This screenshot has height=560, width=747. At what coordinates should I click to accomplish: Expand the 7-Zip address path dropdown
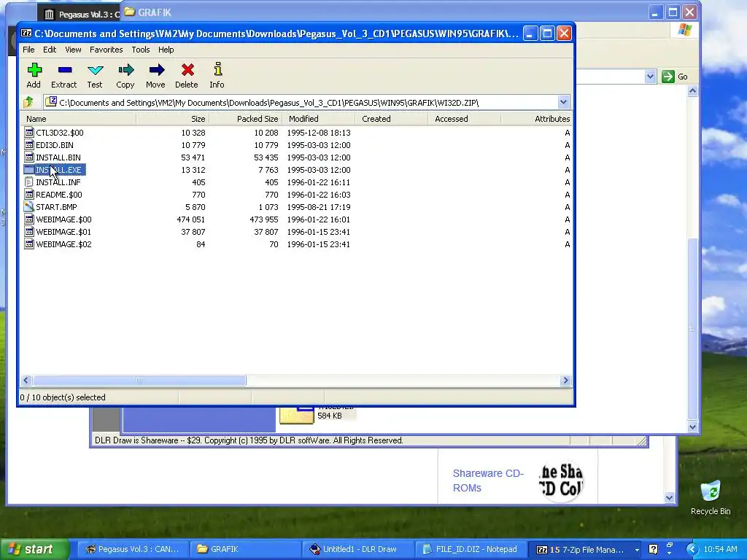[x=563, y=102]
